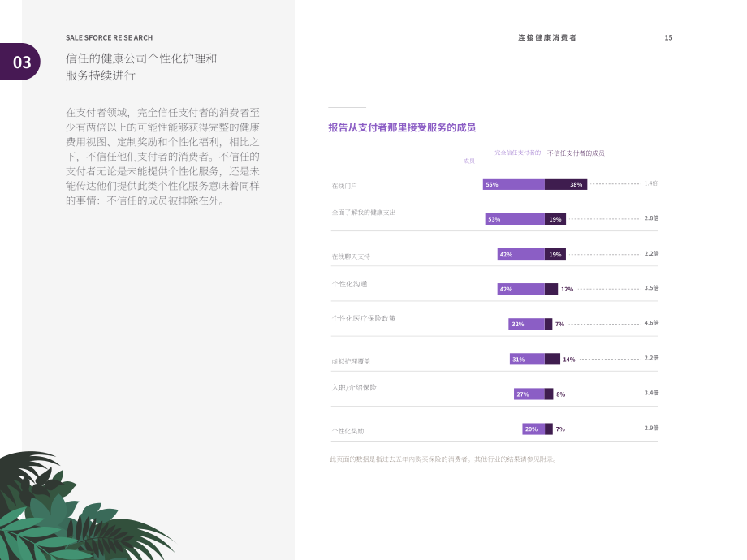Click the '2.9倍' multiplier value

651,428
